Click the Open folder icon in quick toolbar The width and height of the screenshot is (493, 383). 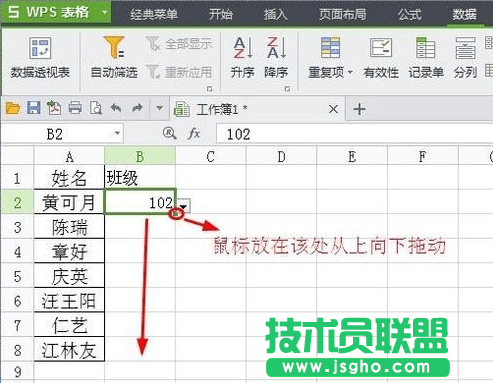tap(13, 108)
